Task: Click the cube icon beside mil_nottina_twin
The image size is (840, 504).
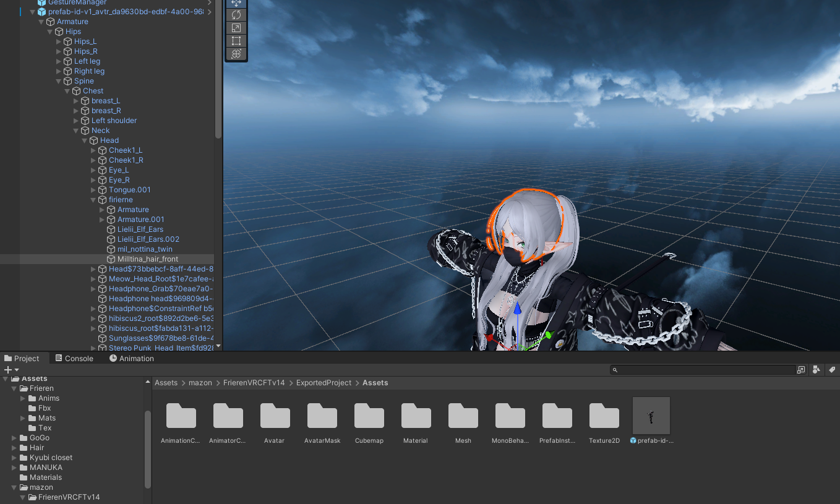Action: coord(111,249)
